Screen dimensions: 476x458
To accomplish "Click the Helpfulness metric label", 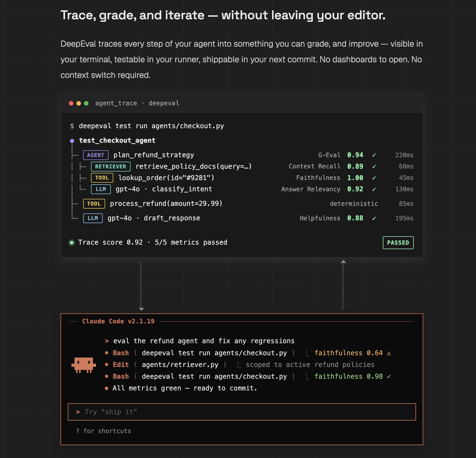I will [x=320, y=218].
